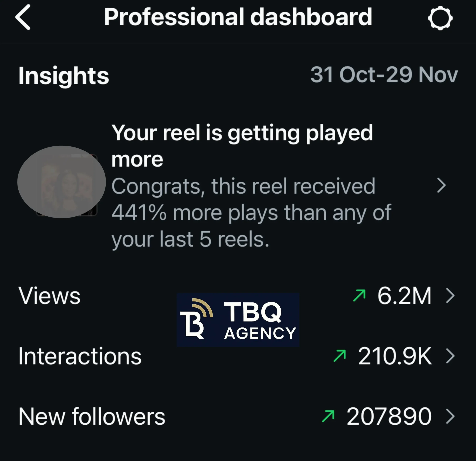
Task: Tap the green arrow beside New followers
Action: click(328, 416)
